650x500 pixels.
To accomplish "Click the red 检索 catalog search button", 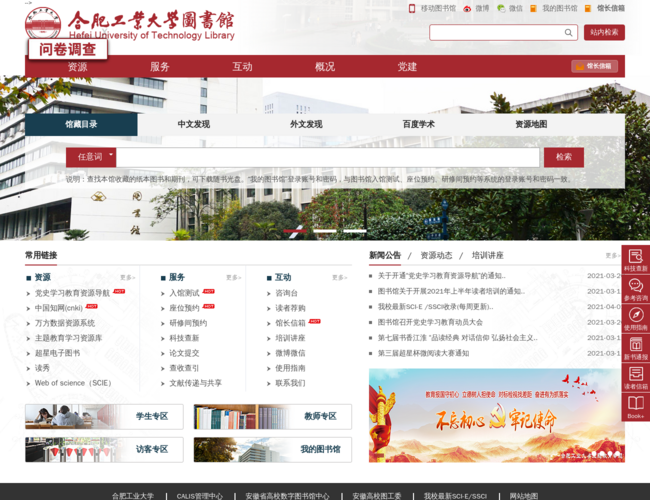I will [564, 157].
